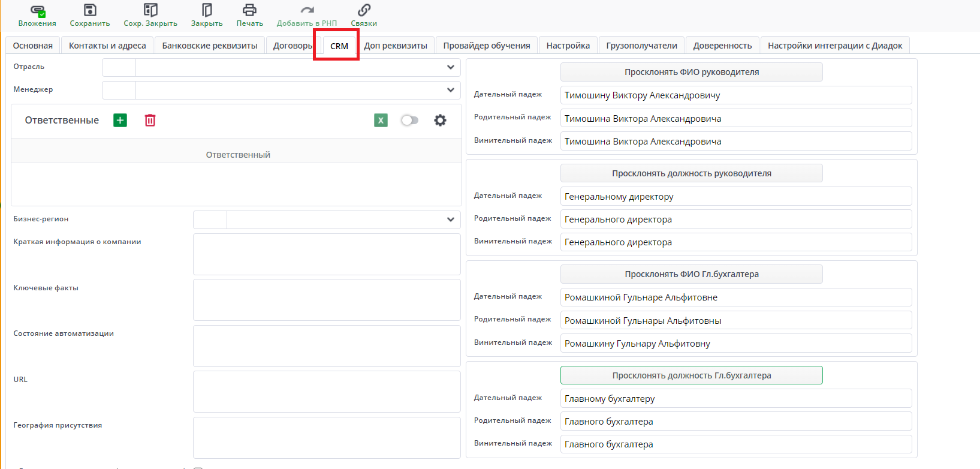This screenshot has height=469, width=980.
Task: Open the Ответственные grid settings gear
Action: coord(440,121)
